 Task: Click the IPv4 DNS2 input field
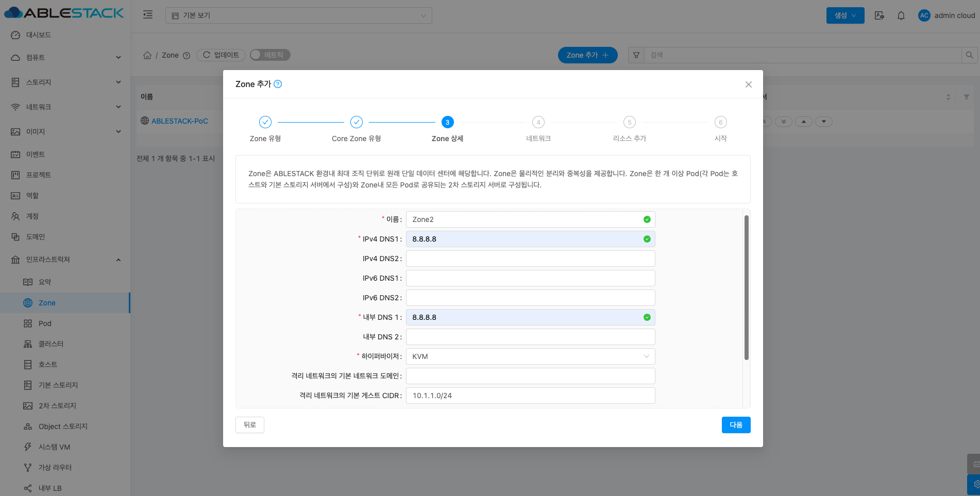click(530, 259)
